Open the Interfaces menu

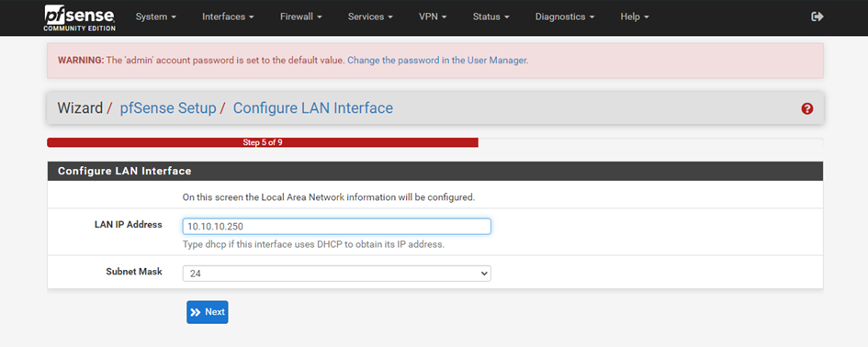tap(228, 17)
